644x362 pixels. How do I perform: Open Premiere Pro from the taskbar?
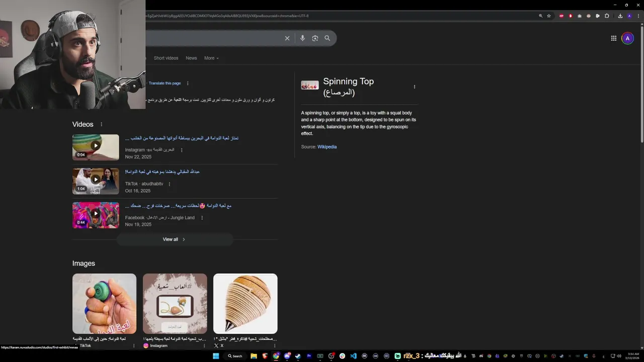tap(309, 356)
